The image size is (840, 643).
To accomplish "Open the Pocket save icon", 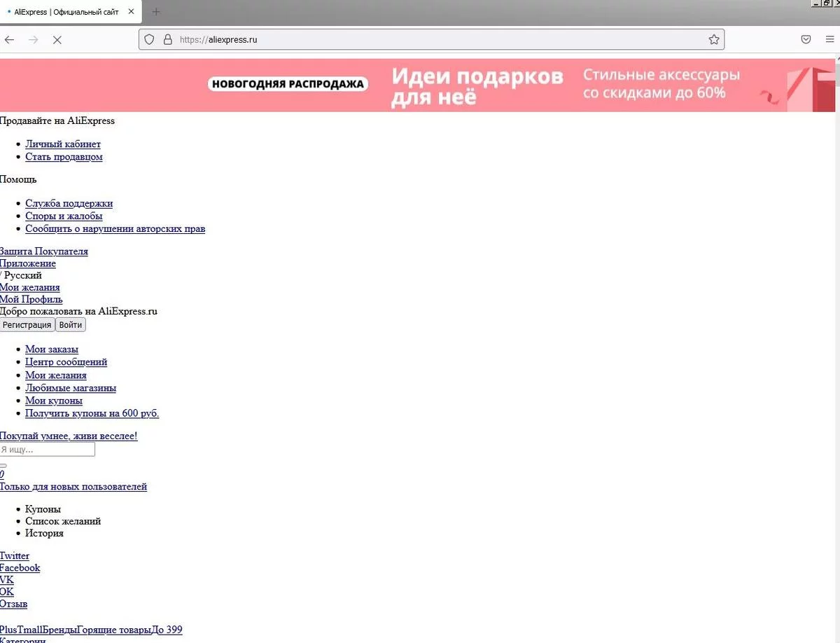I will pyautogui.click(x=806, y=40).
